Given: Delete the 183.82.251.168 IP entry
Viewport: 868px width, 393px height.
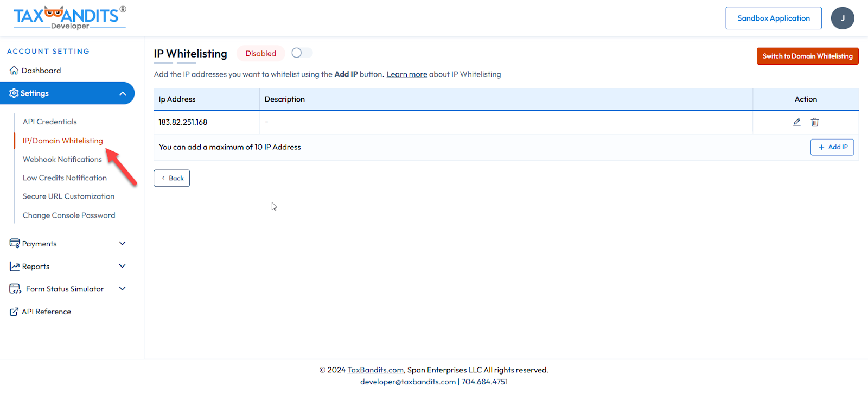Looking at the screenshot, I should pos(815,122).
